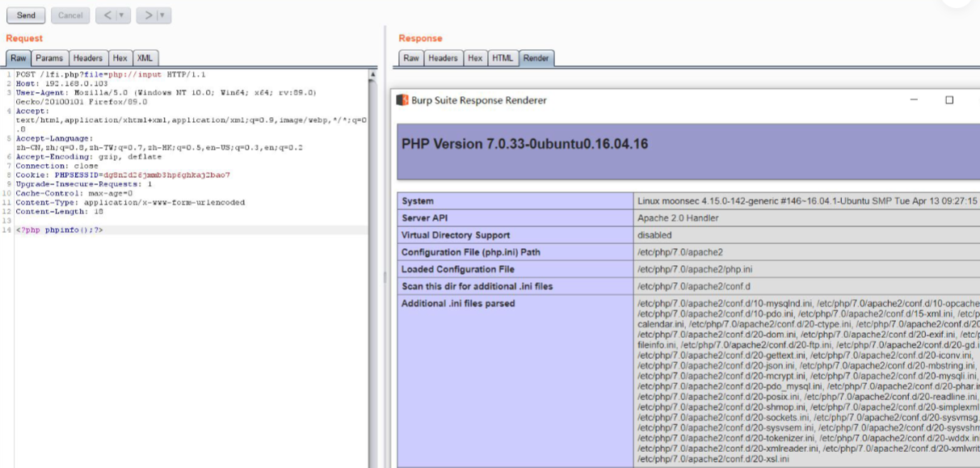Viewport: 980px width, 468px height.
Task: Go back to previous request with left arrow
Action: click(x=107, y=15)
